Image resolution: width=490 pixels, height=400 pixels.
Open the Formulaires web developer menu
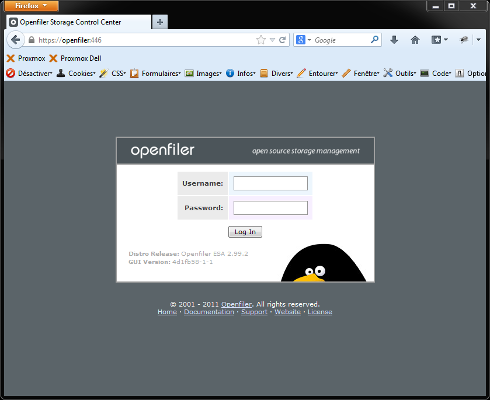point(155,73)
